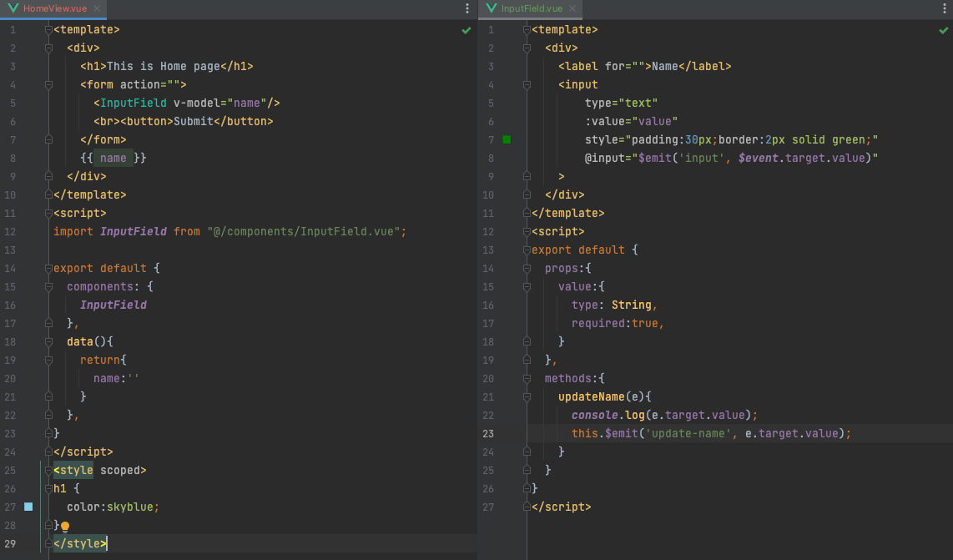Click the 'color:skyblue;' declaration
The height and width of the screenshot is (560, 953).
point(113,507)
